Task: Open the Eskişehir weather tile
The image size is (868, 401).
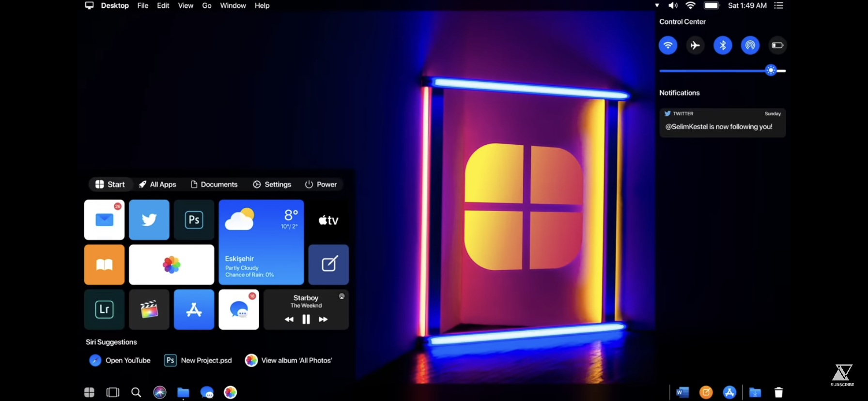Action: click(x=261, y=242)
